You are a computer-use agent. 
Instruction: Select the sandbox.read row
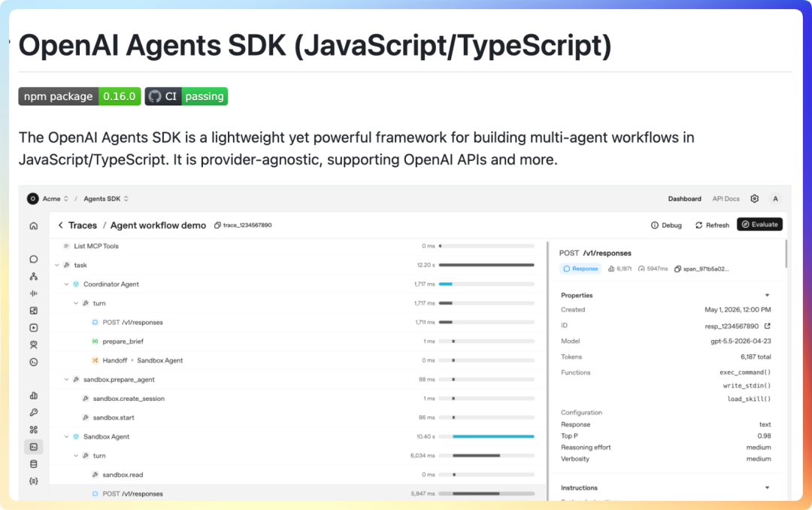click(x=298, y=475)
